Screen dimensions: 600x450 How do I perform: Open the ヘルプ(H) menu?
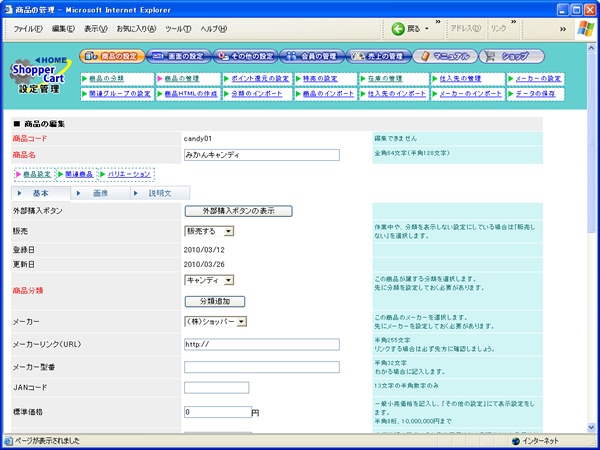coord(214,29)
